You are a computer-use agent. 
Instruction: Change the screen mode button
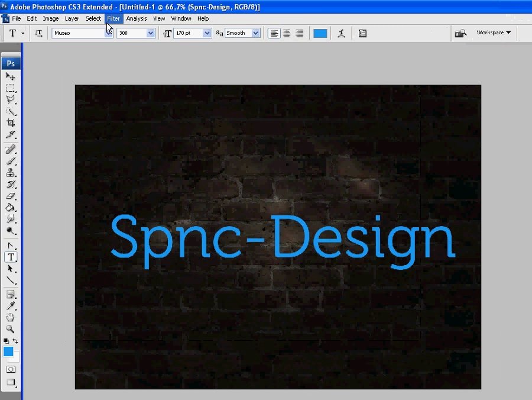11,382
